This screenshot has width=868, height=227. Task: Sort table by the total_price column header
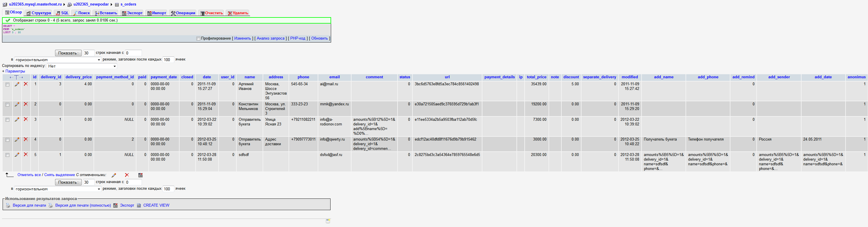(536, 77)
